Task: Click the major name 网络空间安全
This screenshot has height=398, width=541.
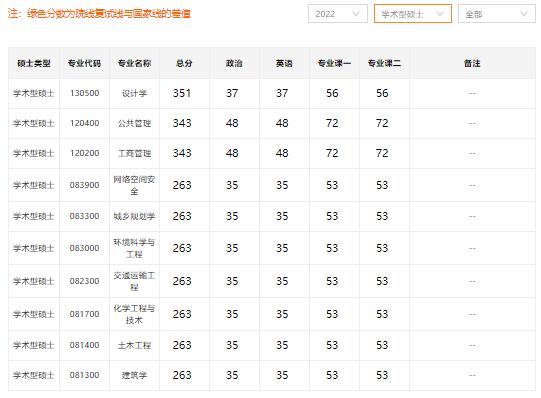Action: point(135,185)
